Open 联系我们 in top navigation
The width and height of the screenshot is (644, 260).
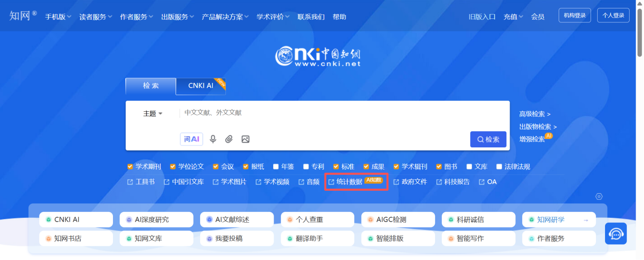[311, 17]
